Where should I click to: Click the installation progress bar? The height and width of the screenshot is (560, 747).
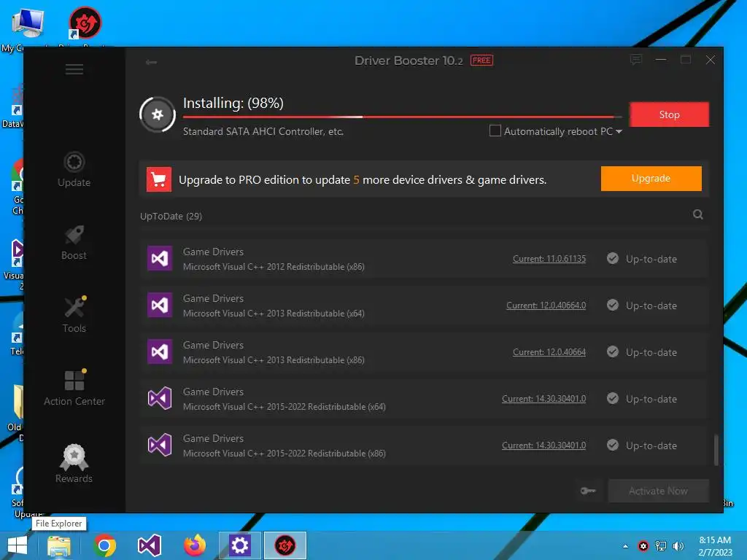[x=402, y=117]
